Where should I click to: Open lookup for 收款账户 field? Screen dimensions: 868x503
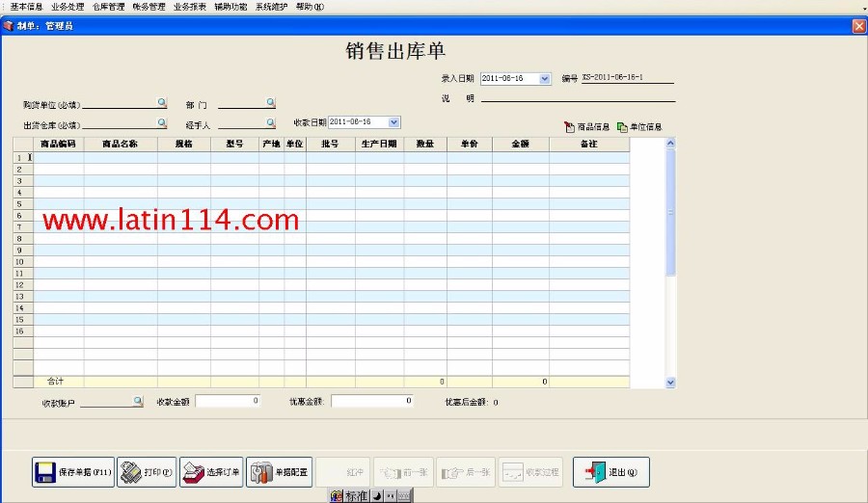coord(138,401)
